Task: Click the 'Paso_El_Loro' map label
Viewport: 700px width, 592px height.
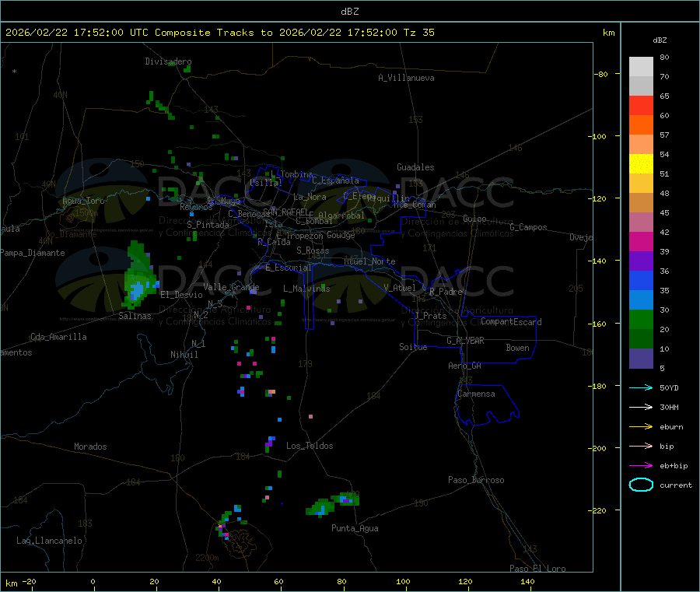Action: (538, 569)
